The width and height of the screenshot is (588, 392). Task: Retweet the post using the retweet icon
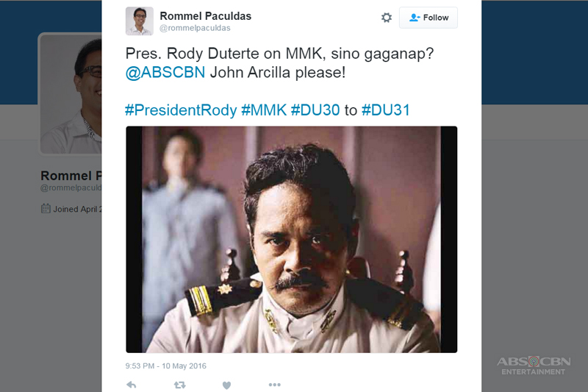click(179, 385)
